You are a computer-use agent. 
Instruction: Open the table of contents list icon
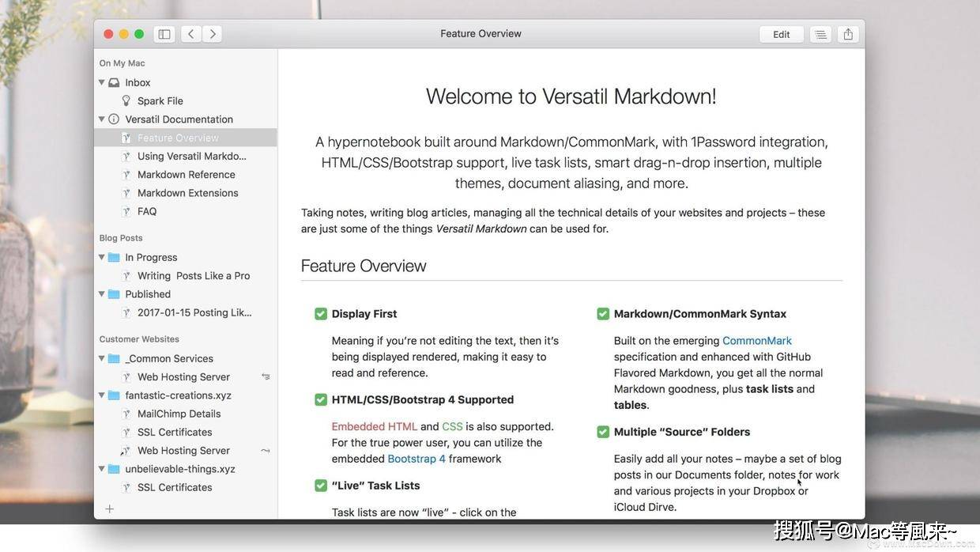(x=820, y=34)
